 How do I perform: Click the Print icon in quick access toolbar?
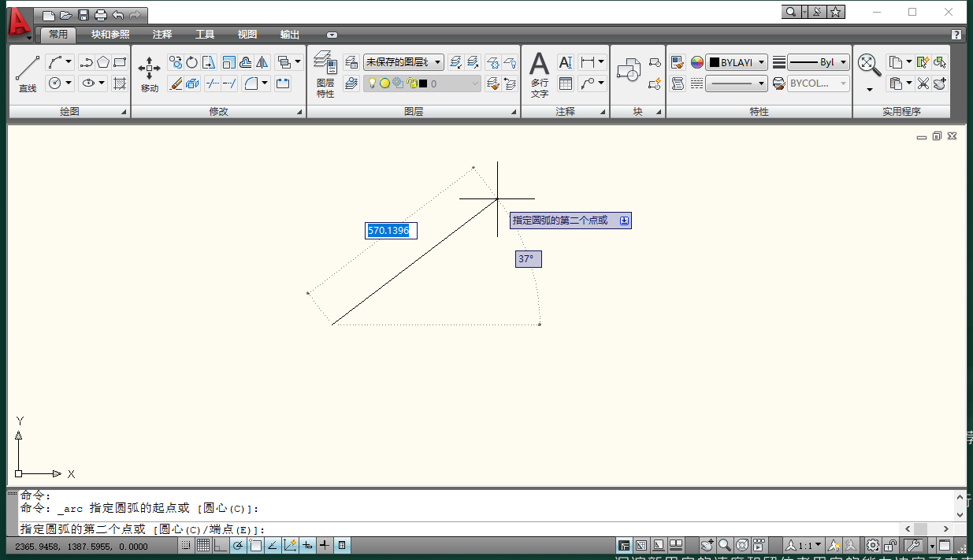101,15
